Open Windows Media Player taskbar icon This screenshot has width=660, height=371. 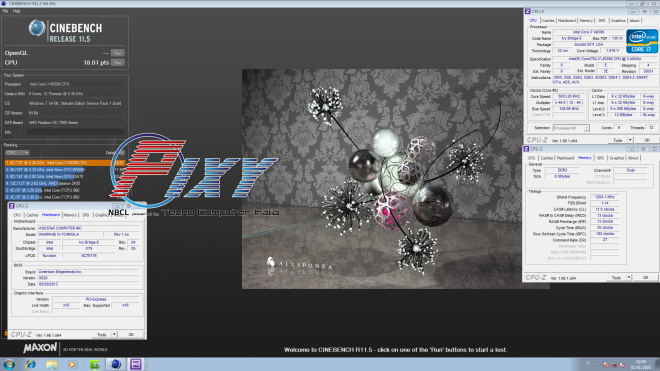72,364
